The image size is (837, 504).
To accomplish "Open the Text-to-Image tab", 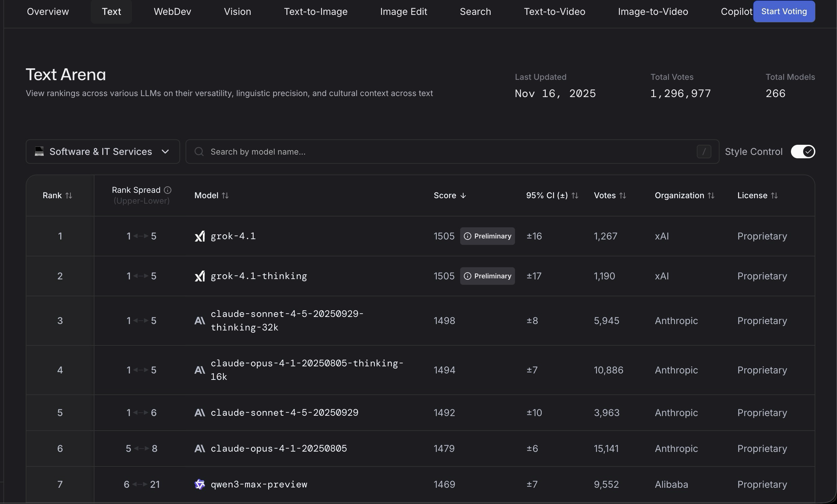I will click(x=316, y=12).
